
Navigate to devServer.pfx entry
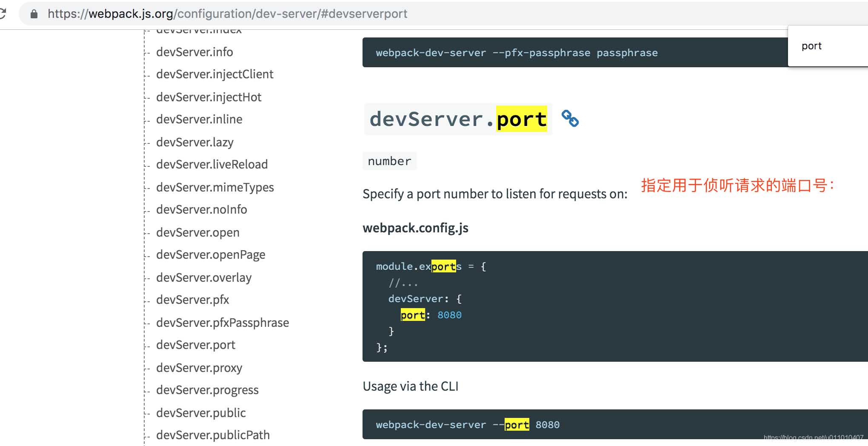click(x=192, y=300)
